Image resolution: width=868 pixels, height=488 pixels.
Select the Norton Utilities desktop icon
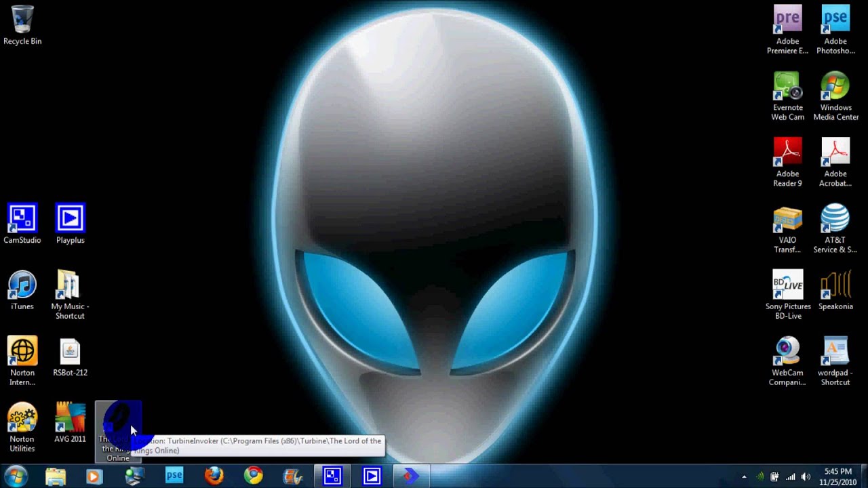(22, 428)
